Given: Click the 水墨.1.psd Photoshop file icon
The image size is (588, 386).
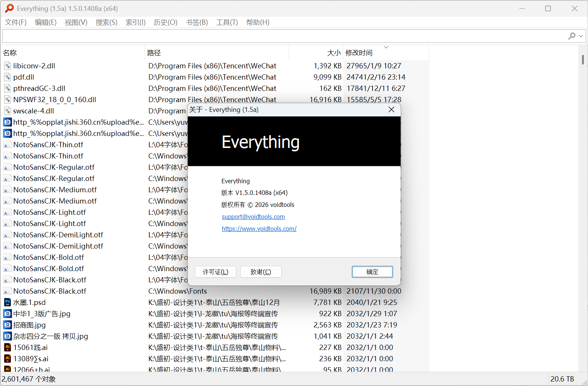Looking at the screenshot, I should click(8, 302).
